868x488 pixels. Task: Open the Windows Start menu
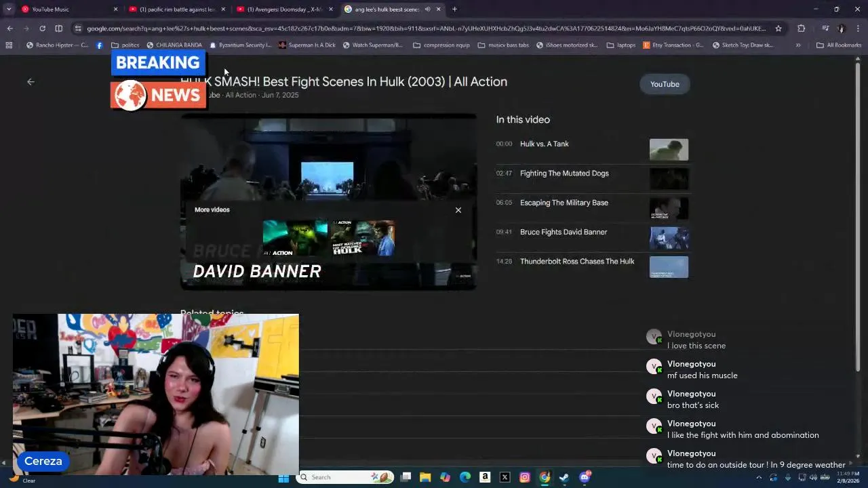click(x=283, y=477)
